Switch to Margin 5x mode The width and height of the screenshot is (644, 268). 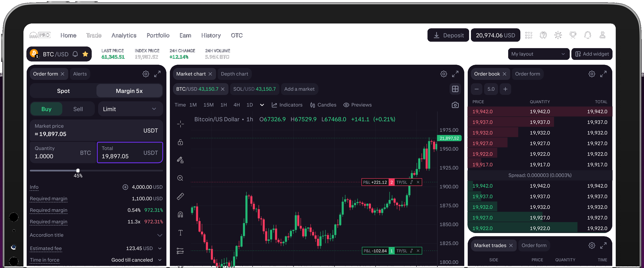pos(129,91)
